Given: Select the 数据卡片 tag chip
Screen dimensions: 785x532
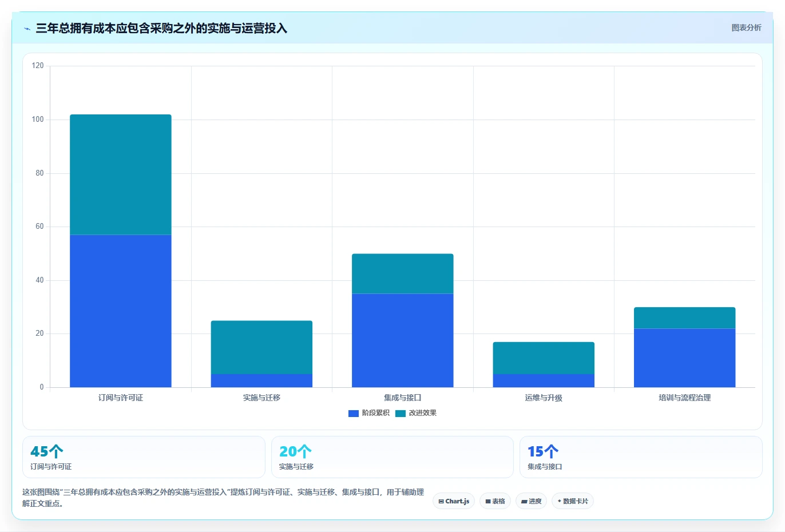Looking at the screenshot, I should tap(572, 501).
